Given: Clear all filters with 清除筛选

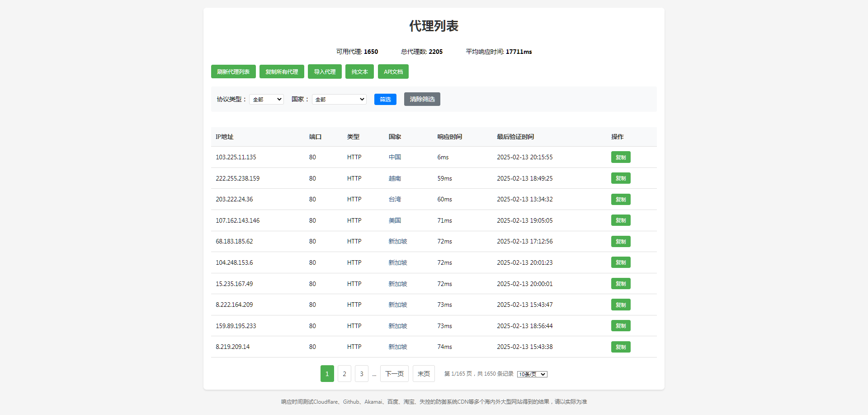Looking at the screenshot, I should [421, 99].
